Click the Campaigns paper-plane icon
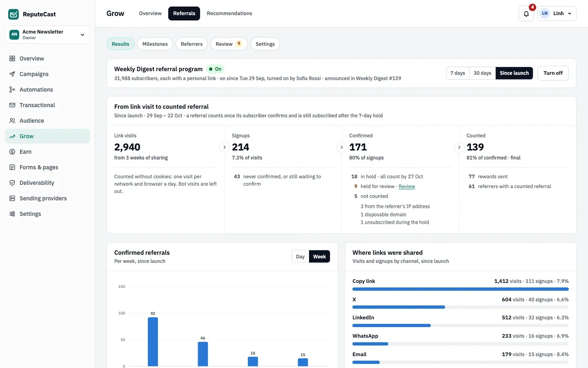 pos(12,74)
